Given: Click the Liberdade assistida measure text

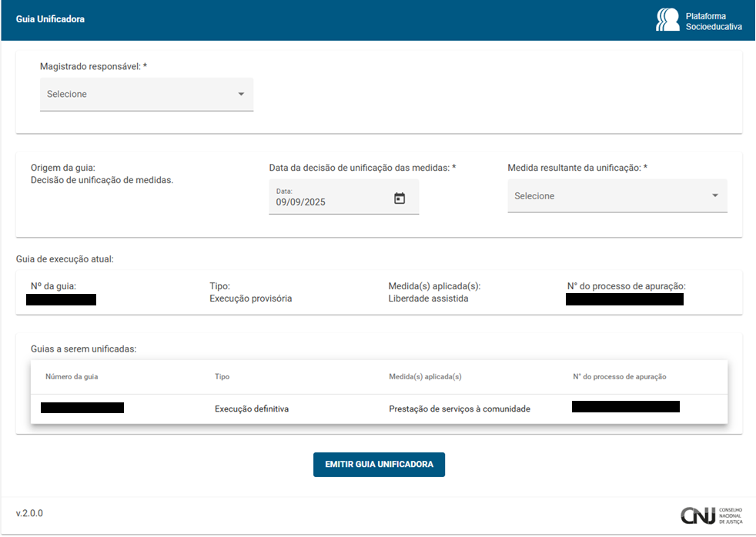Looking at the screenshot, I should [x=428, y=299].
